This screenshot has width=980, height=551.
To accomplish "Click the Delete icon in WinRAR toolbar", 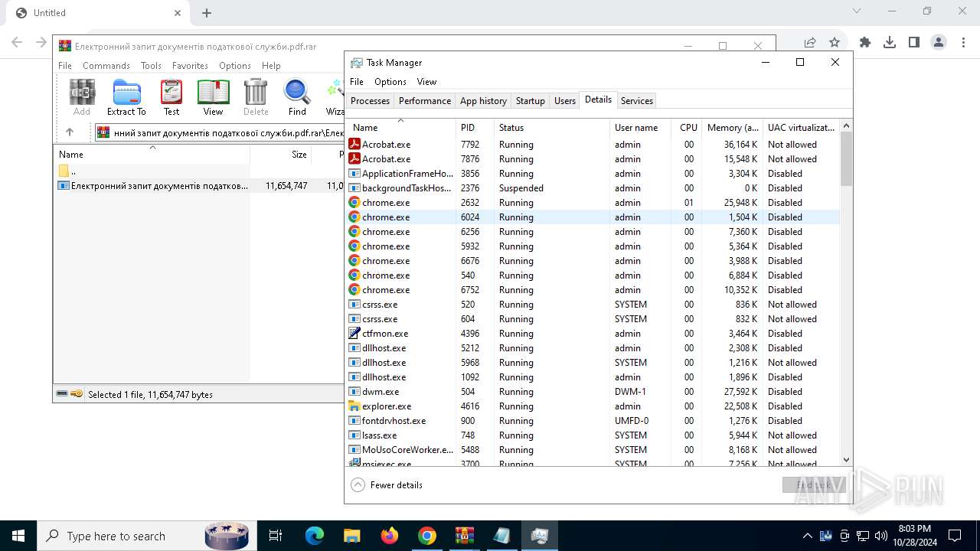I will (256, 97).
